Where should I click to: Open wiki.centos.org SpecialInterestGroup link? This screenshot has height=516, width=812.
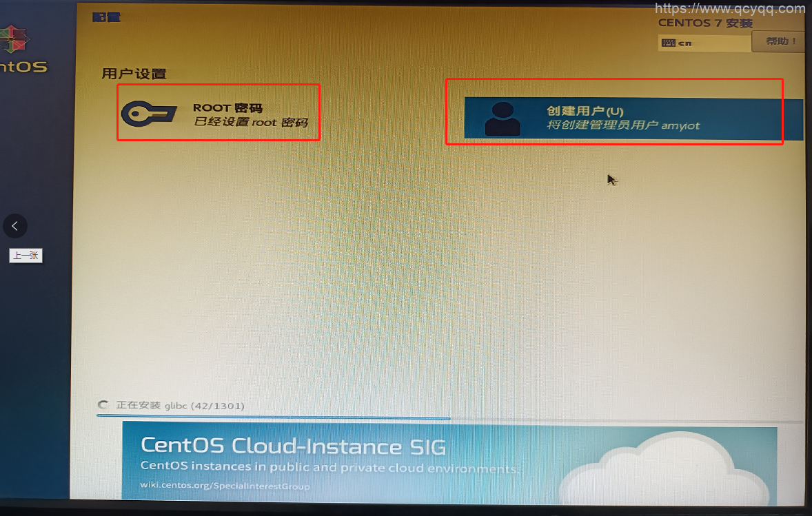click(225, 486)
